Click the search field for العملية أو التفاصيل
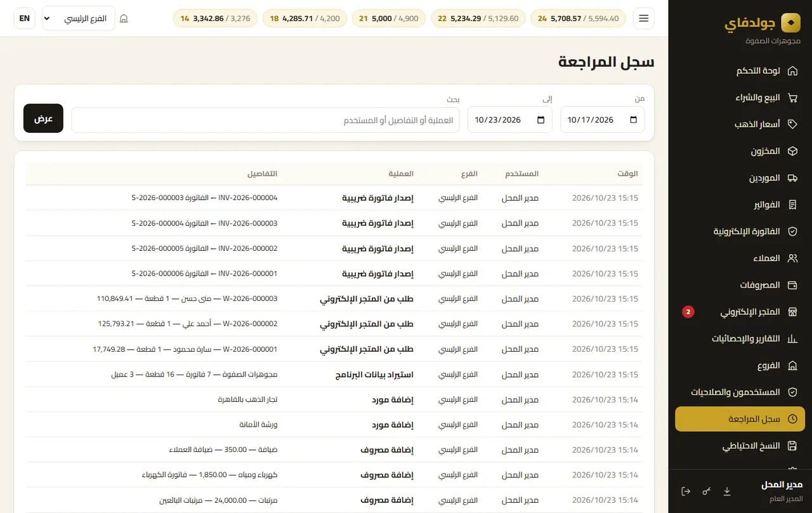This screenshot has width=812, height=513. (x=265, y=120)
